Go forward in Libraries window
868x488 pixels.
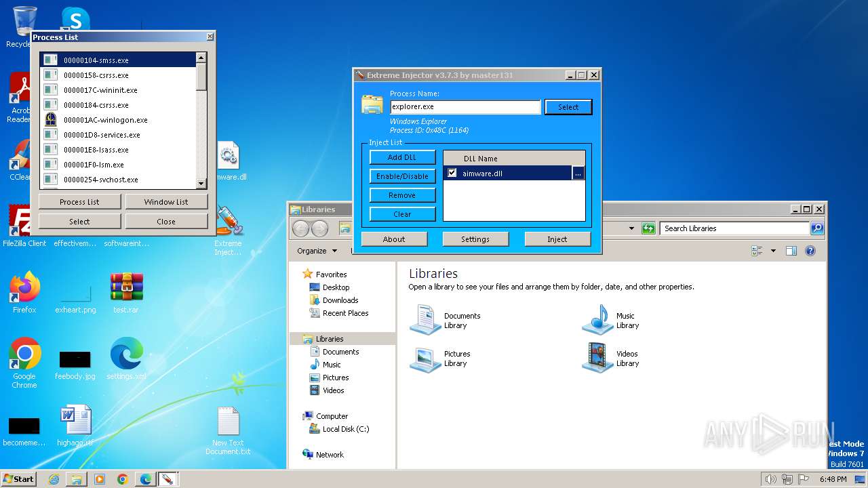(319, 228)
